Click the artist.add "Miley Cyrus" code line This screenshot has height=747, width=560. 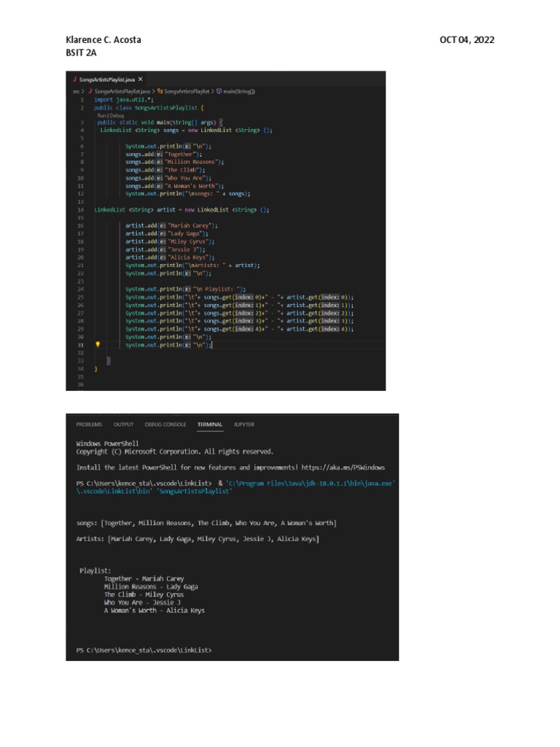170,241
